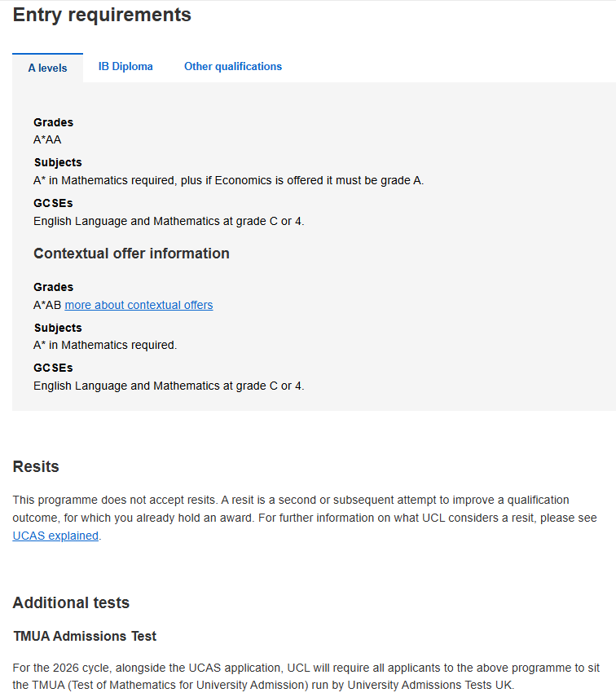
Task: Click the A*AA grade requirement text
Action: 47,139
